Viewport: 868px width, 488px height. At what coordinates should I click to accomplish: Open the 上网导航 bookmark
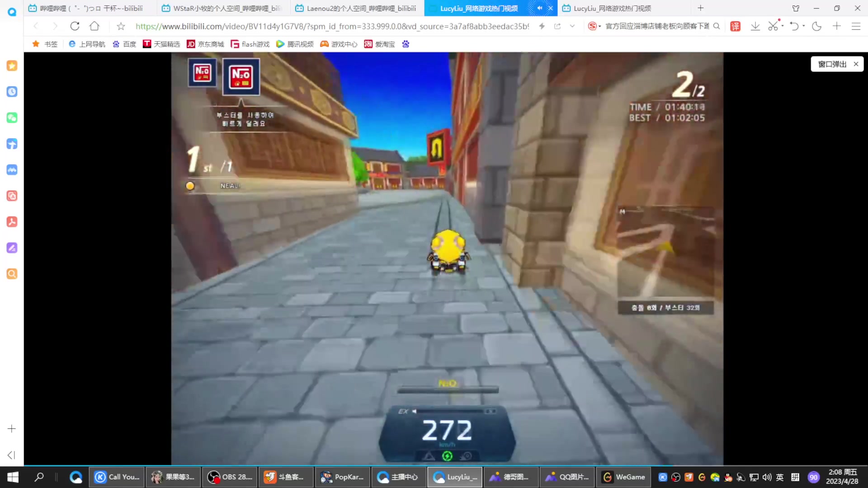point(87,44)
